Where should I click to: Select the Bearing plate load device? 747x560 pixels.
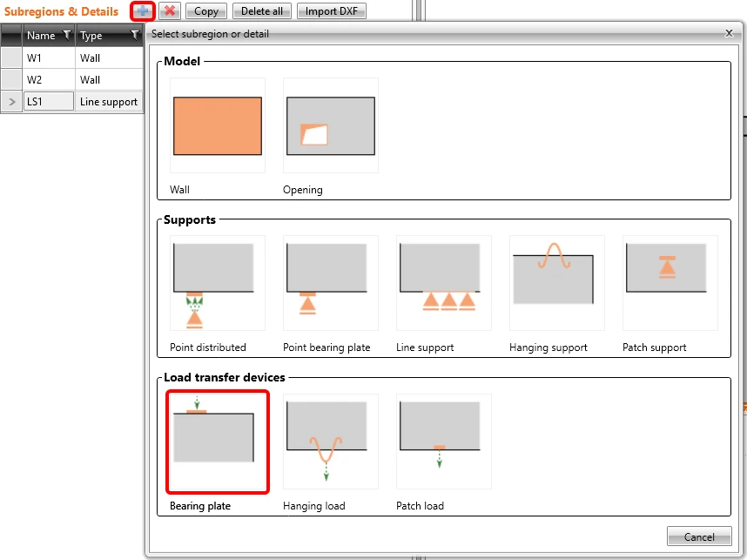218,442
